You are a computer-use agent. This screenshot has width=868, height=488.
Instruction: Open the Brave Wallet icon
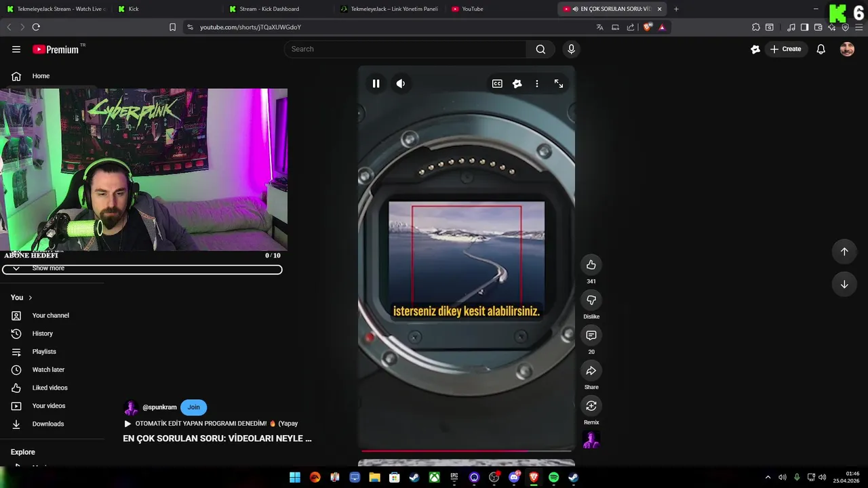[x=818, y=27]
